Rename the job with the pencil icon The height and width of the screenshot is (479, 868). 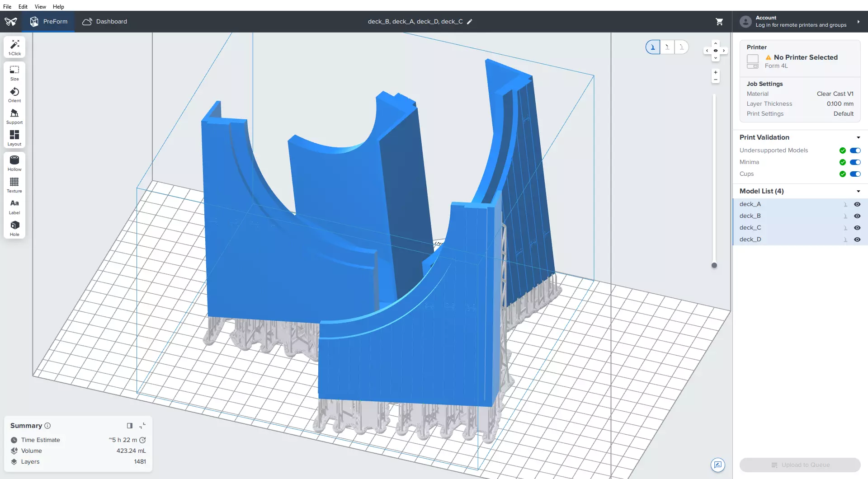click(470, 22)
